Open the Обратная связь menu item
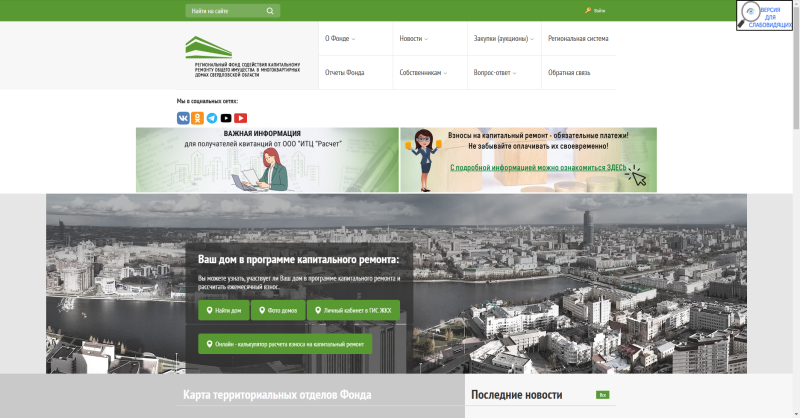 pos(569,72)
